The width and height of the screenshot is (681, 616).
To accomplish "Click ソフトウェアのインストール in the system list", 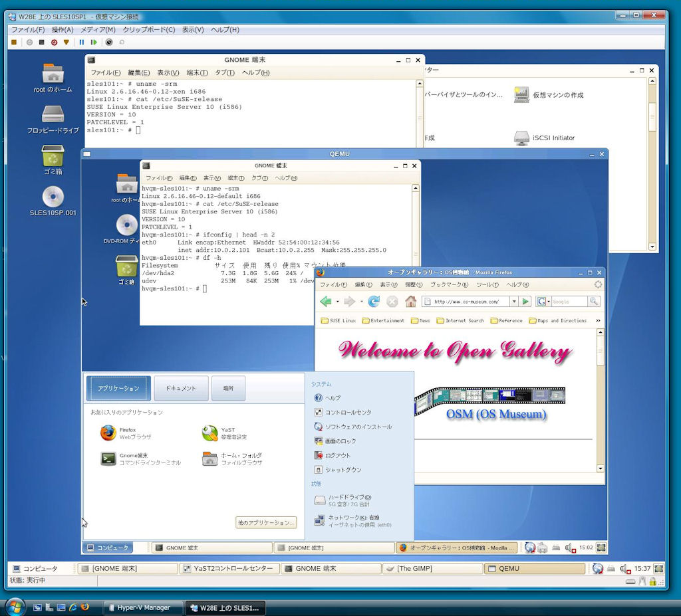I will (x=352, y=427).
